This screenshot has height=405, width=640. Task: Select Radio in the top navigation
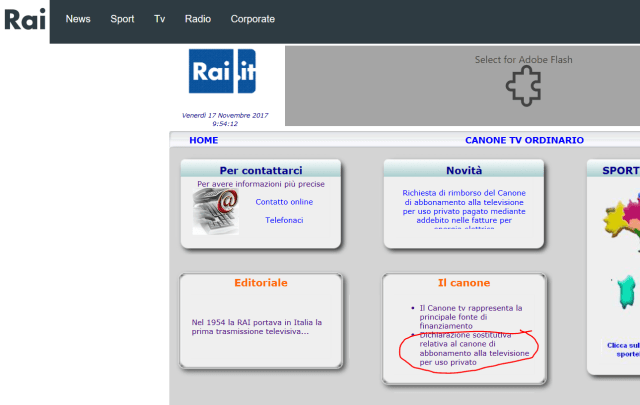click(x=198, y=19)
